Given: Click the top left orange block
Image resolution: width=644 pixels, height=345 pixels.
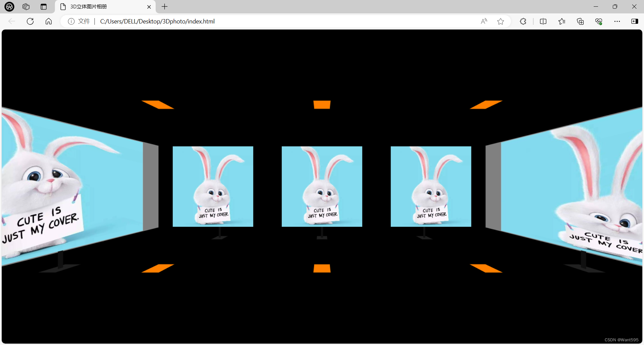Looking at the screenshot, I should click(158, 105).
